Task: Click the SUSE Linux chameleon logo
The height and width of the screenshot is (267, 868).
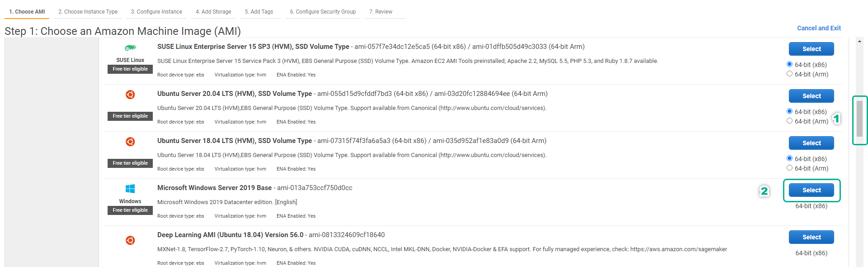Action: pyautogui.click(x=130, y=48)
